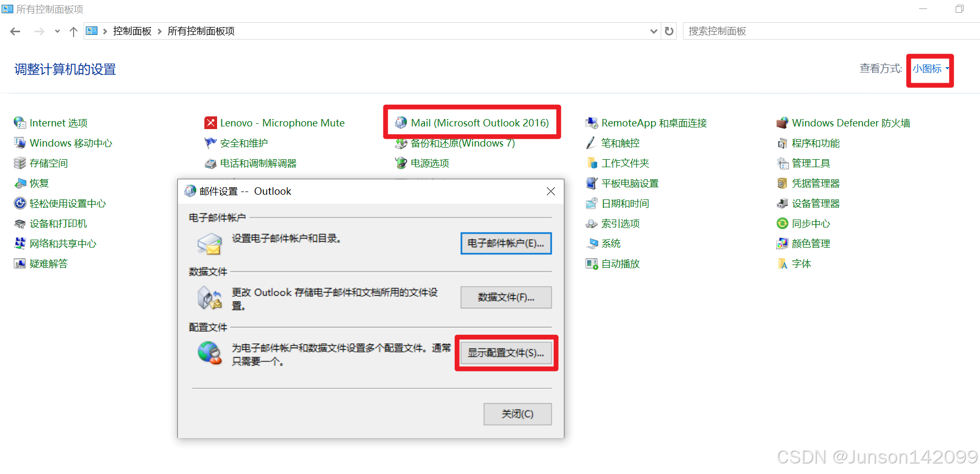This screenshot has height=474, width=980.
Task: Open Internet 选项 icon
Action: (20, 123)
